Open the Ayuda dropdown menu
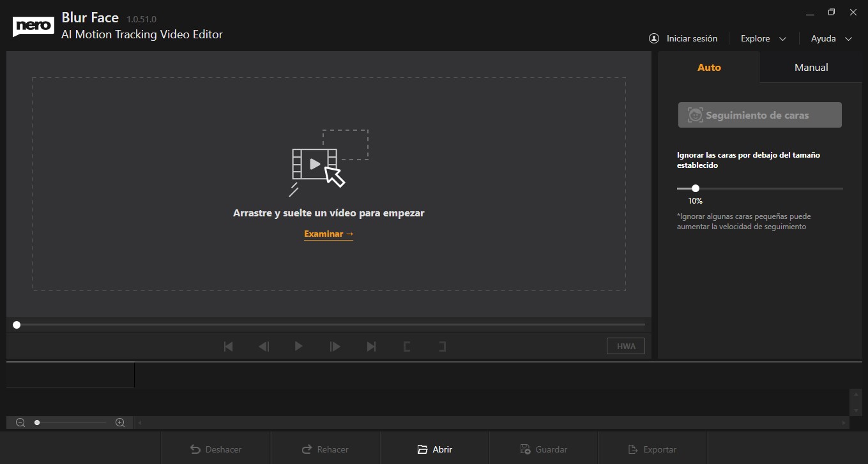This screenshot has height=464, width=868. coord(829,38)
